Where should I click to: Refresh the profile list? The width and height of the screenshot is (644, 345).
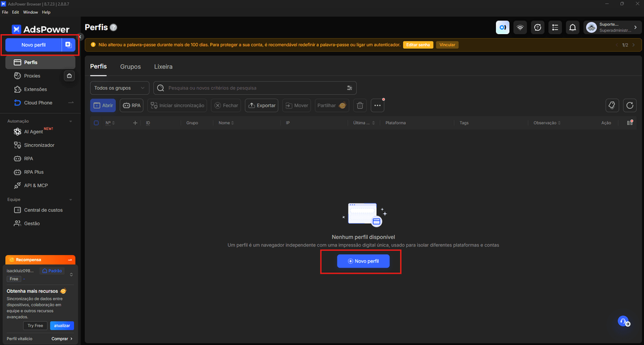tap(630, 106)
